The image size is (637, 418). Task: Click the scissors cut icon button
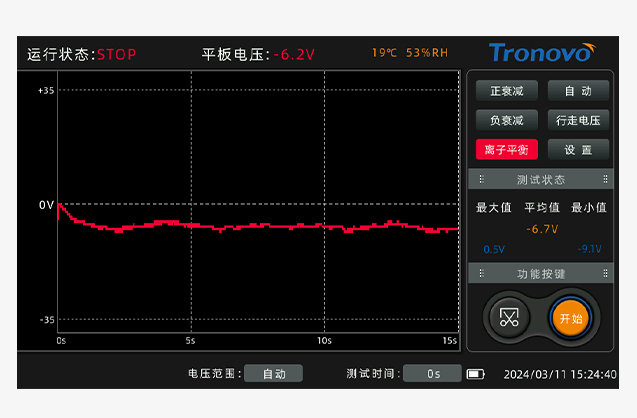point(509,318)
